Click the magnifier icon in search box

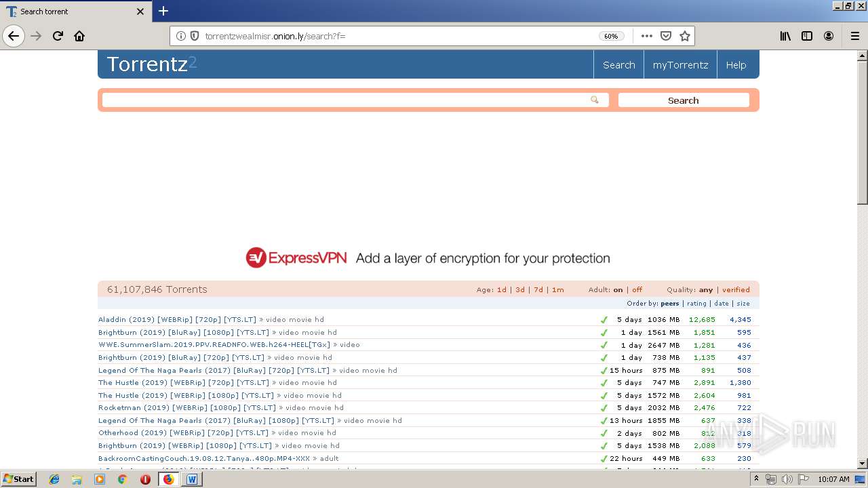coord(595,100)
